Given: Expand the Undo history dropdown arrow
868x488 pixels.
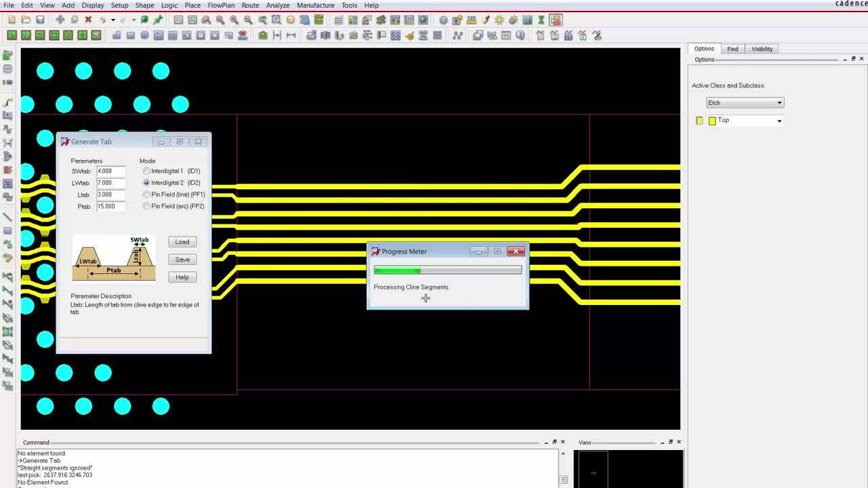Looking at the screenshot, I should [113, 20].
